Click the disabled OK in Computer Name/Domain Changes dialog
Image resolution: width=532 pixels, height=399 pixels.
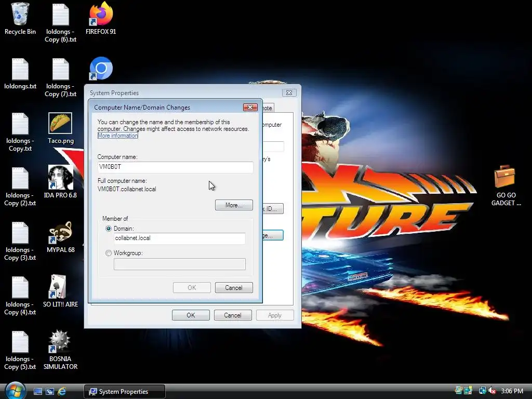(192, 288)
